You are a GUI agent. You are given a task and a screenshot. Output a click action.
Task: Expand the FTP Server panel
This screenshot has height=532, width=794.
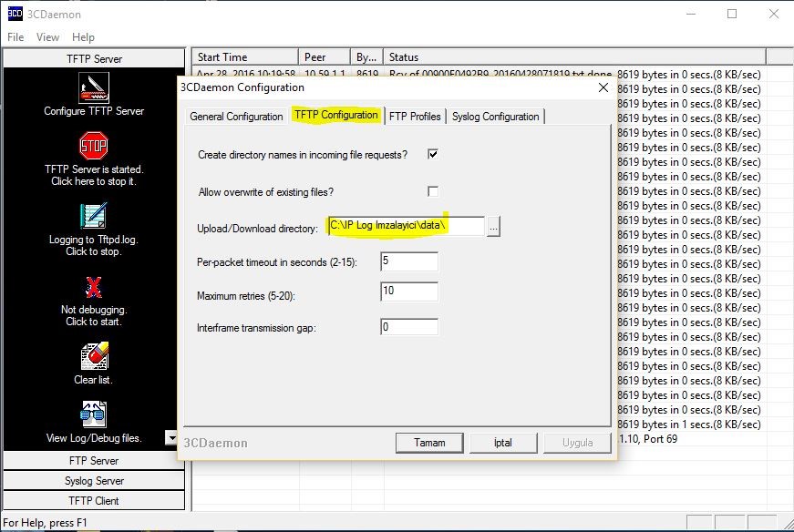[x=94, y=461]
